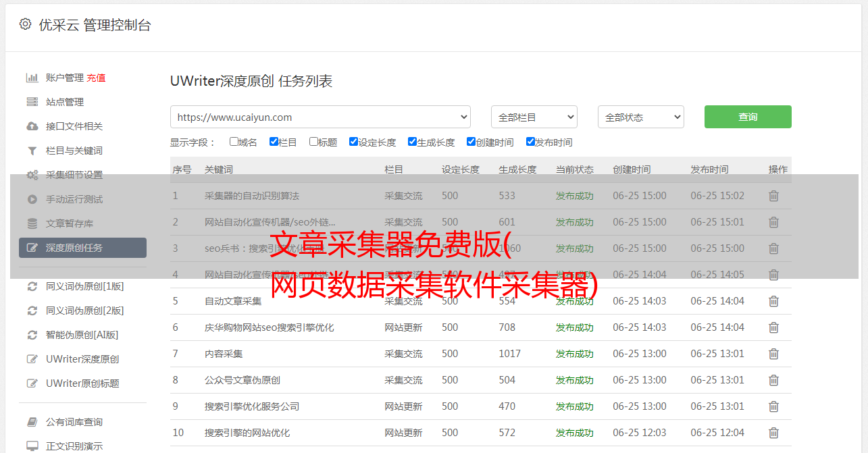This screenshot has width=868, height=453.
Task: Click the gear icon beside 优采云 管理控制台
Action: [25, 24]
